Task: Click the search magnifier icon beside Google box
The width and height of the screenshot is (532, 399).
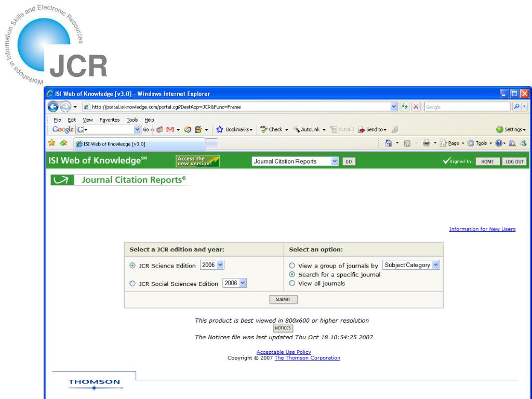Action: 516,107
